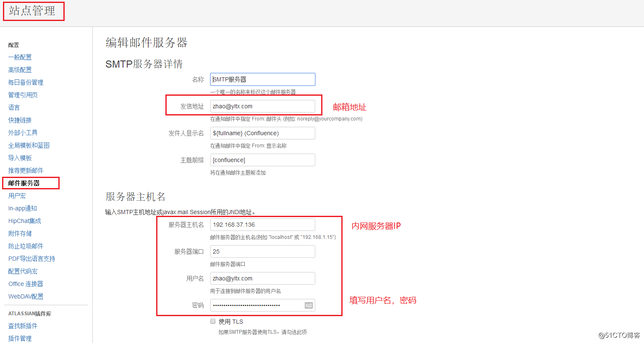Open 一般配置 in the sidebar
The width and height of the screenshot is (644, 343).
tap(20, 57)
